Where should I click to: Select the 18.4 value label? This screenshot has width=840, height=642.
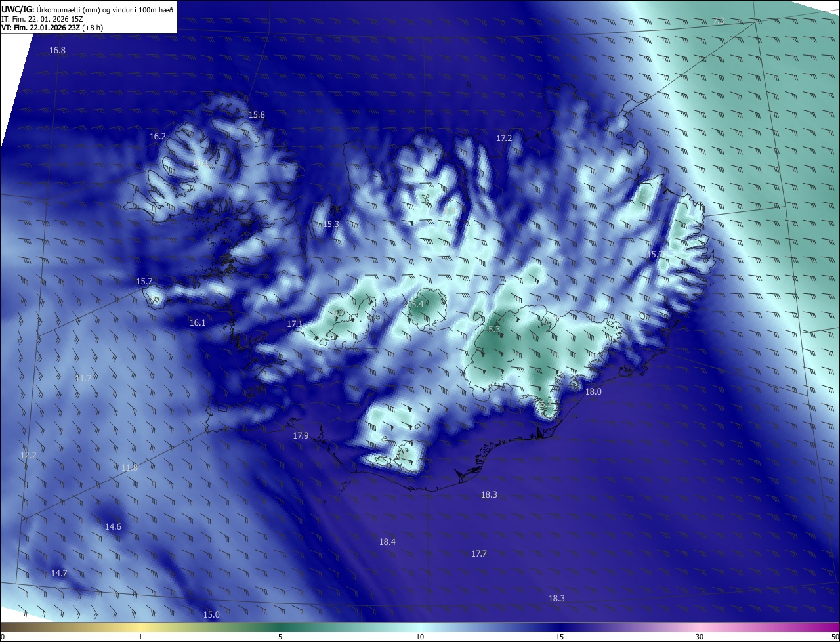(387, 542)
